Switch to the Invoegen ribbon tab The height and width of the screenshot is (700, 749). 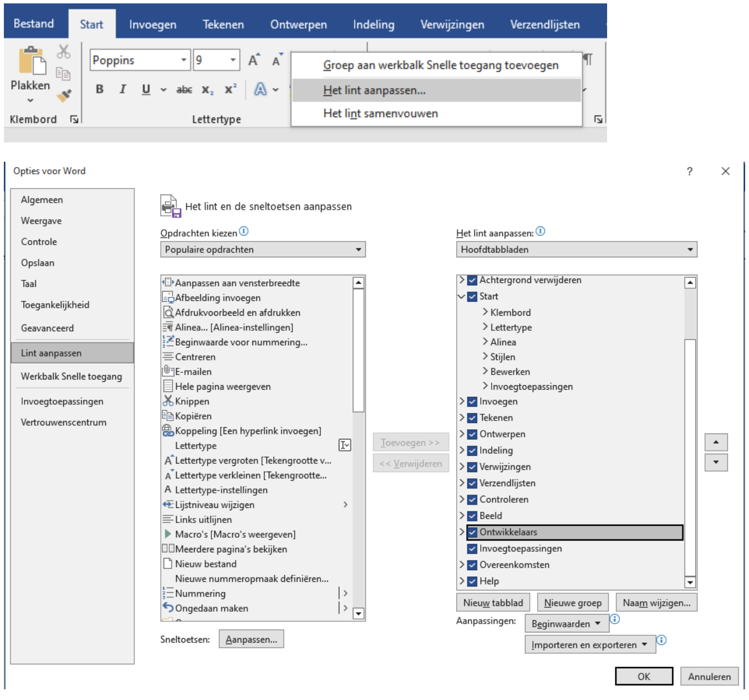(153, 25)
